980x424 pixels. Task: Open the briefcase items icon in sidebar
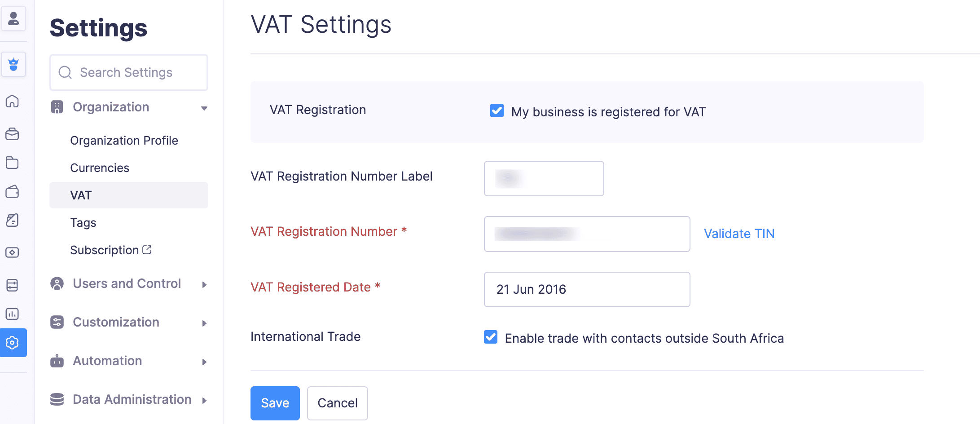click(x=13, y=134)
